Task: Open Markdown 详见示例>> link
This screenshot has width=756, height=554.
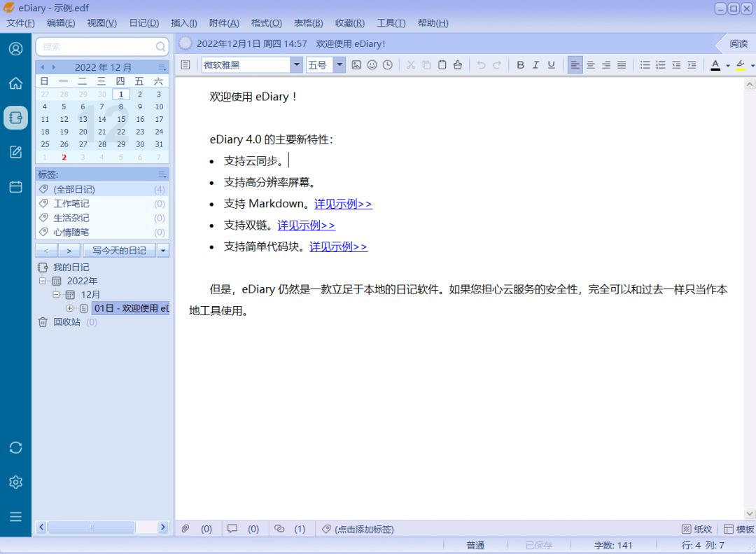Action: coord(343,204)
